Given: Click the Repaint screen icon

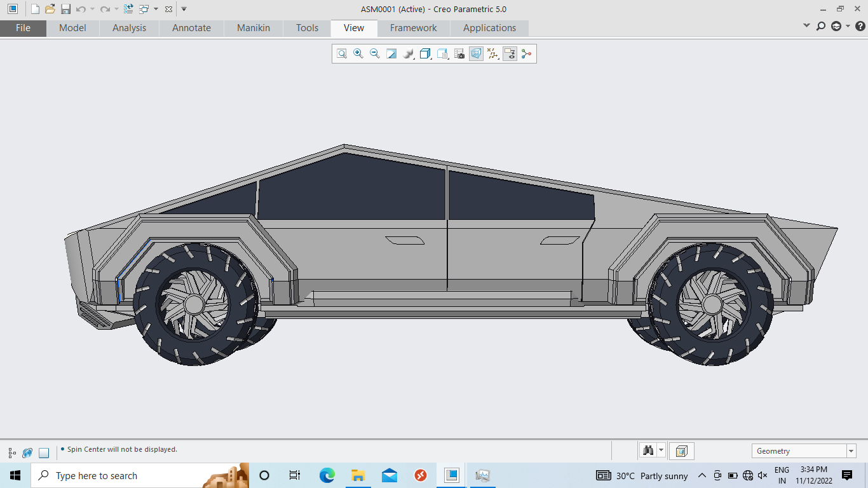Looking at the screenshot, I should (x=391, y=54).
